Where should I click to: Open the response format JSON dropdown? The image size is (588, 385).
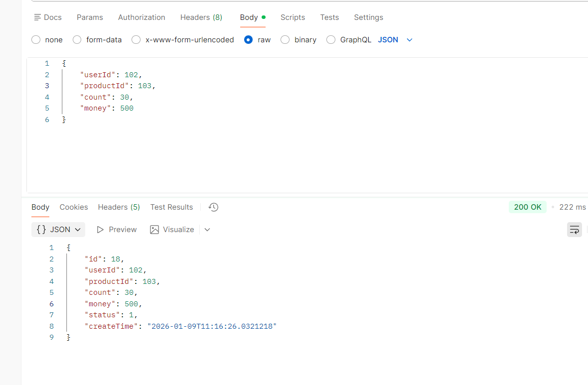(x=58, y=230)
